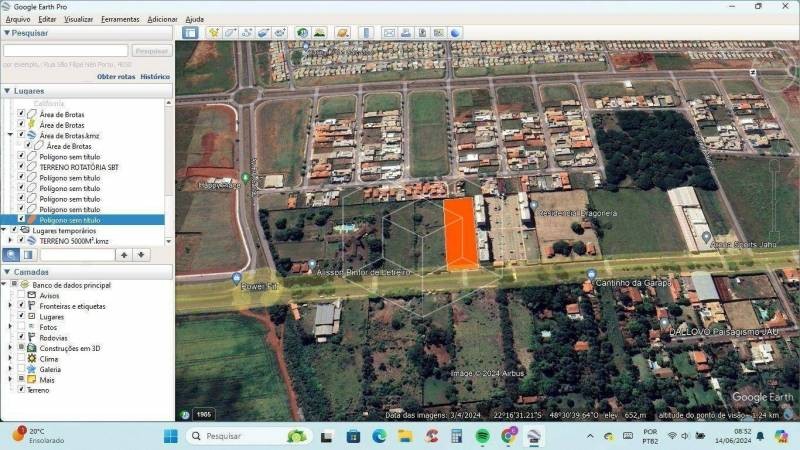Click the Add Placemark pin tool
This screenshot has height=450, width=800.
pyautogui.click(x=214, y=33)
